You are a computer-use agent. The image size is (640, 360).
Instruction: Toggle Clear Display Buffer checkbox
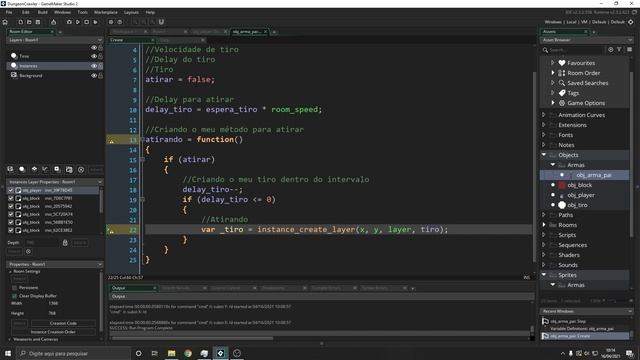point(14,296)
